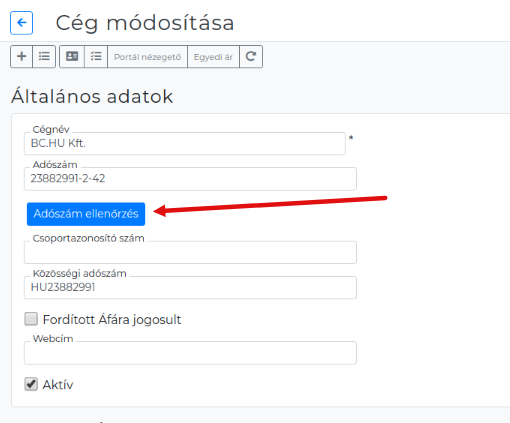Viewport: 510px width, 423px height.
Task: Open Egyedi ár settings
Action: (x=213, y=57)
